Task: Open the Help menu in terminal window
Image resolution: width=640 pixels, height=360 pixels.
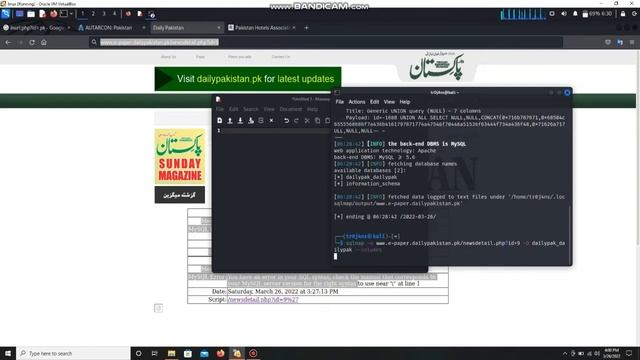Action: (x=404, y=102)
